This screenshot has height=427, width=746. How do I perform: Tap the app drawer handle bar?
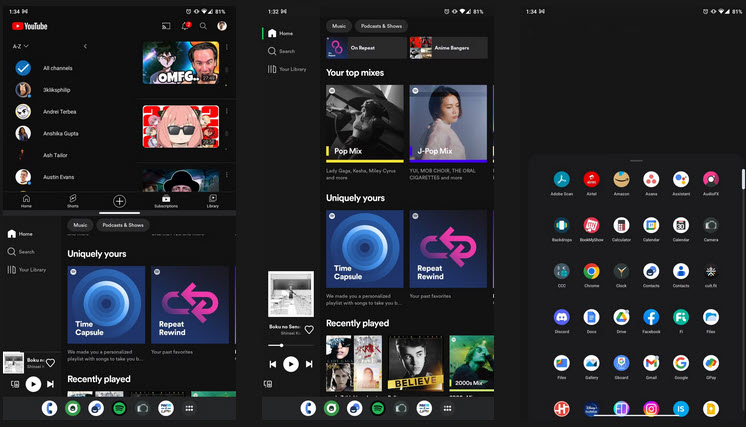[x=636, y=161]
